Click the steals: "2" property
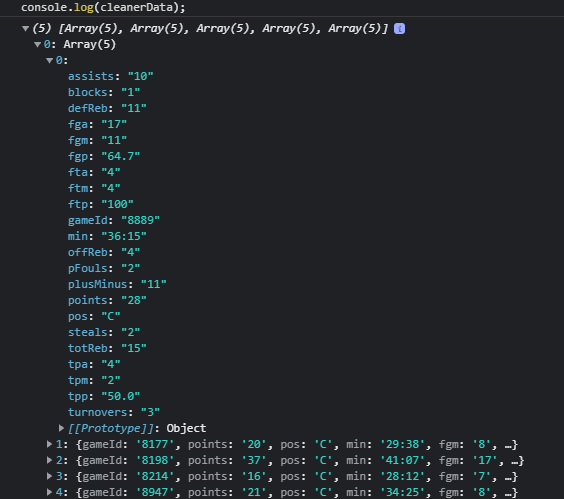564x499 pixels. (x=104, y=332)
